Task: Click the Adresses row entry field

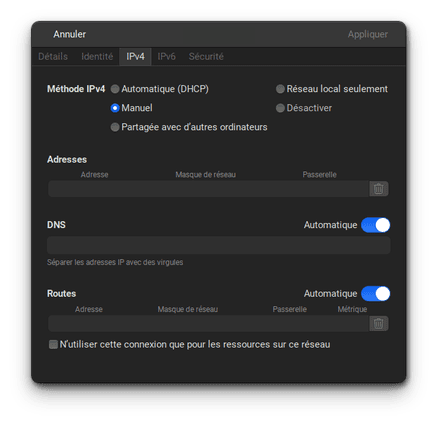Action: pos(208,189)
